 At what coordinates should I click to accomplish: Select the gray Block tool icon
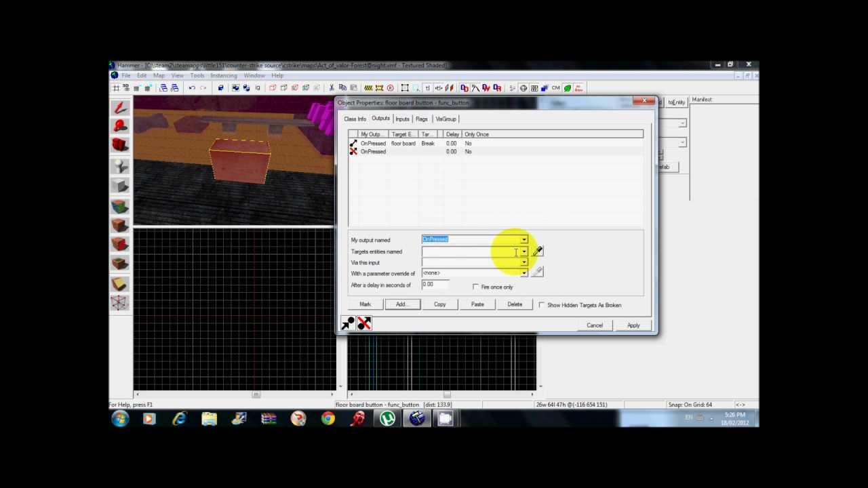(120, 186)
